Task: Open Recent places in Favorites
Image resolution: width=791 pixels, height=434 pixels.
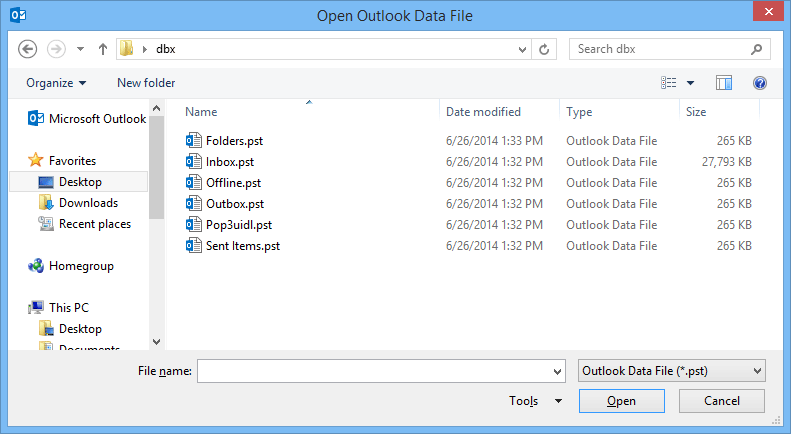Action: coord(85,224)
